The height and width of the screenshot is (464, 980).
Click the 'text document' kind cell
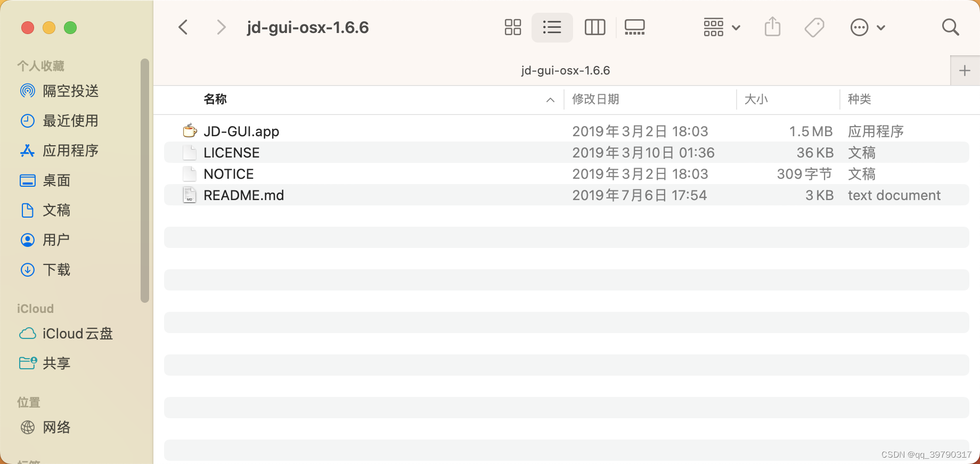pyautogui.click(x=894, y=195)
